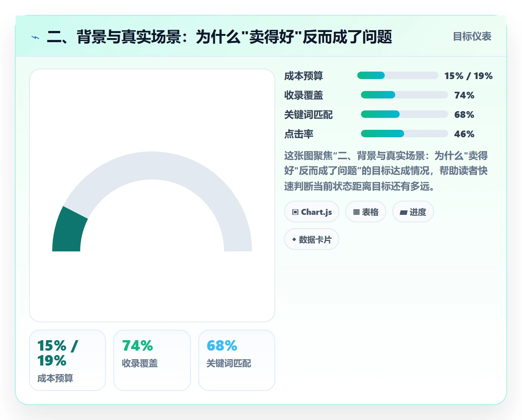Select the 数据卡片 tag
This screenshot has height=420, width=522.
tap(312, 239)
